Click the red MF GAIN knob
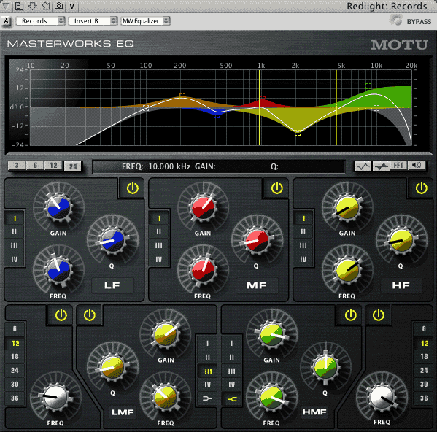437x432 pixels. (203, 208)
